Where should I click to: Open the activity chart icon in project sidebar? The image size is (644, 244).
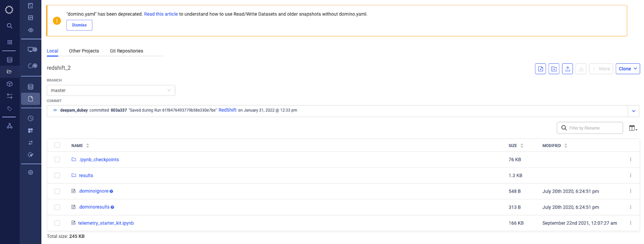pyautogui.click(x=31, y=18)
